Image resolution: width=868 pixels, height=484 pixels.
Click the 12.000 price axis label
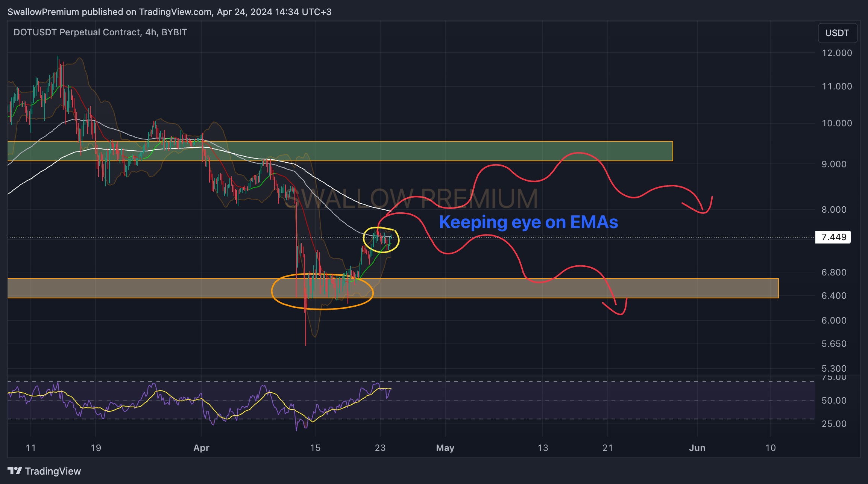pyautogui.click(x=837, y=53)
